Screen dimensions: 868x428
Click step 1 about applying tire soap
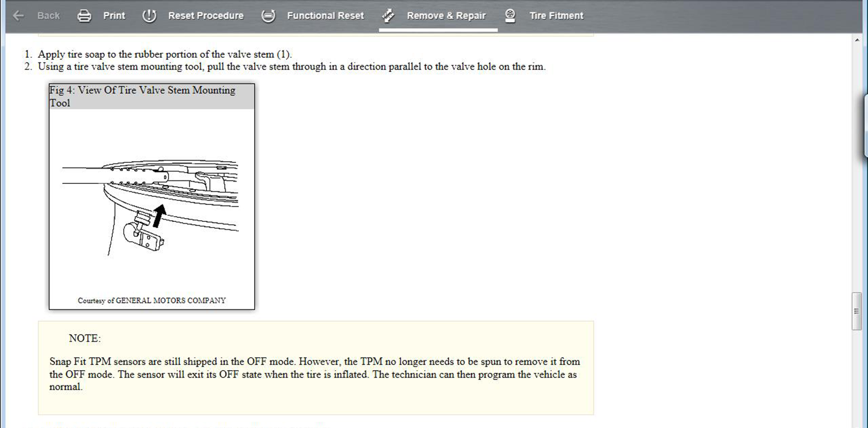point(165,54)
